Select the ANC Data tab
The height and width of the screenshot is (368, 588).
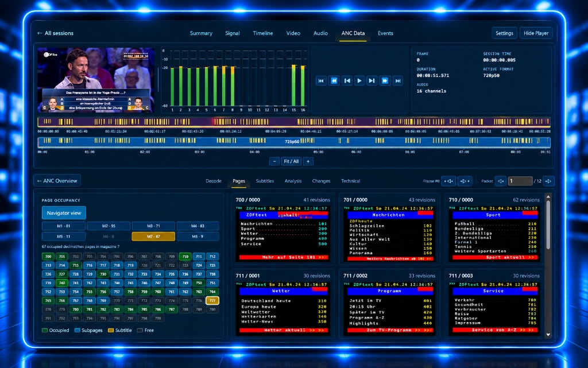[x=353, y=33]
